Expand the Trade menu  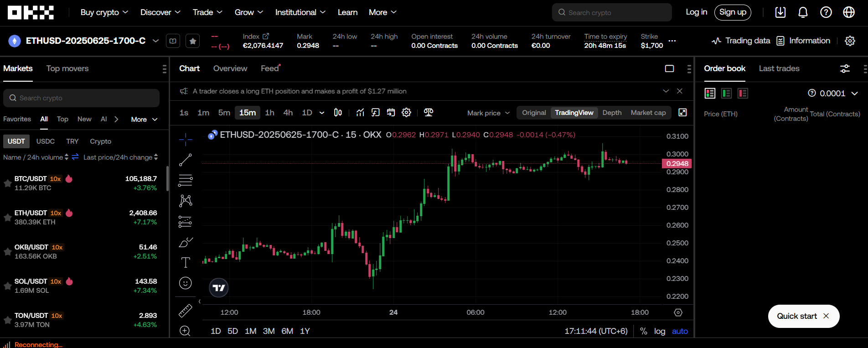tap(207, 12)
